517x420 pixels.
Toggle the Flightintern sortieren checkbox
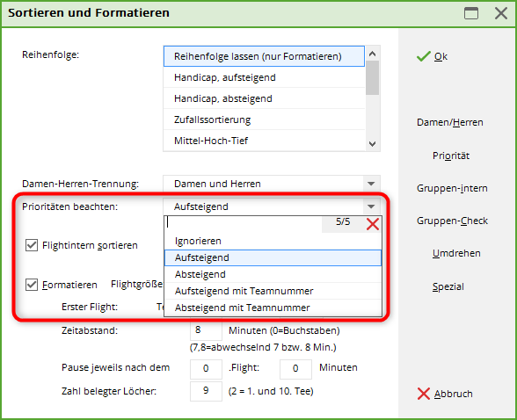click(32, 245)
